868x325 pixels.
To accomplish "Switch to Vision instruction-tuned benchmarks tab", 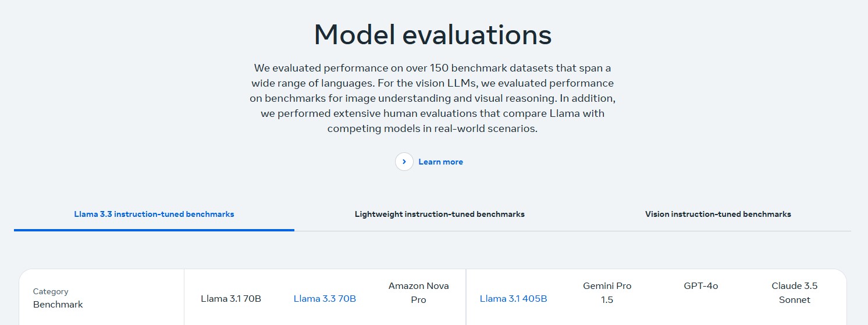I will pos(718,214).
